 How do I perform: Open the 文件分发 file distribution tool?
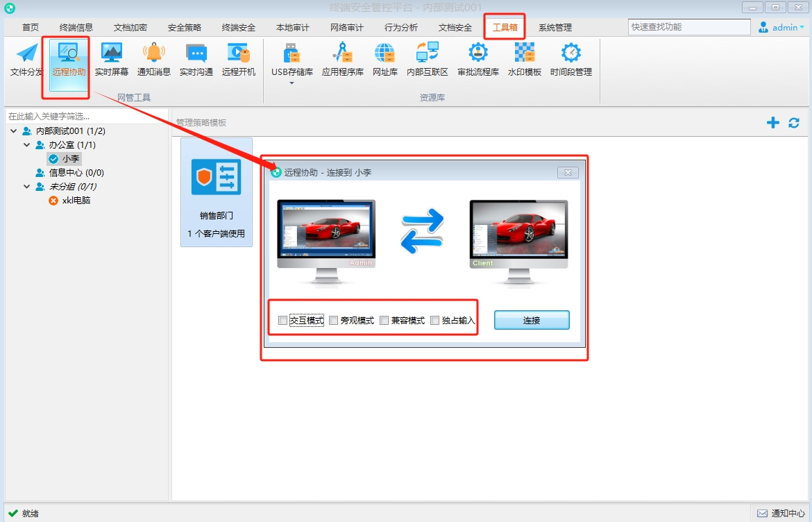tap(26, 60)
